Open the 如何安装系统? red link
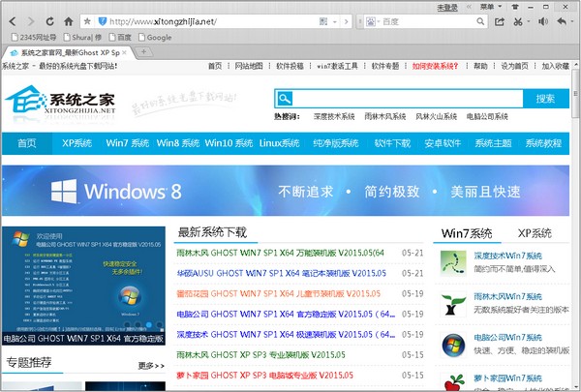 tap(435, 66)
